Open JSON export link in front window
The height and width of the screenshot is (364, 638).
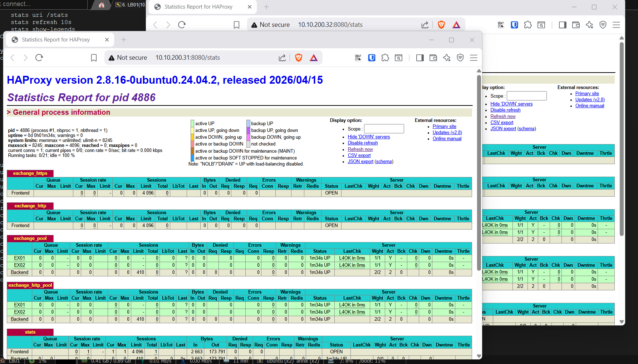pos(360,162)
